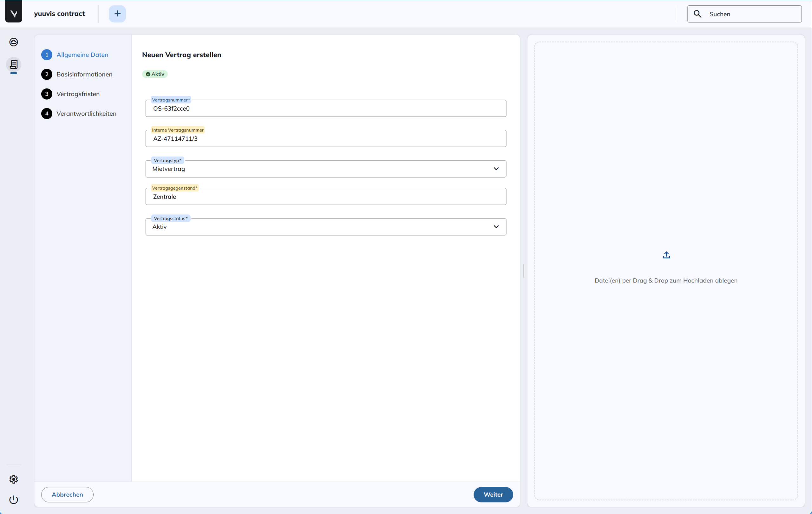Click the upload arrow icon
Image resolution: width=812 pixels, height=514 pixels.
[666, 255]
